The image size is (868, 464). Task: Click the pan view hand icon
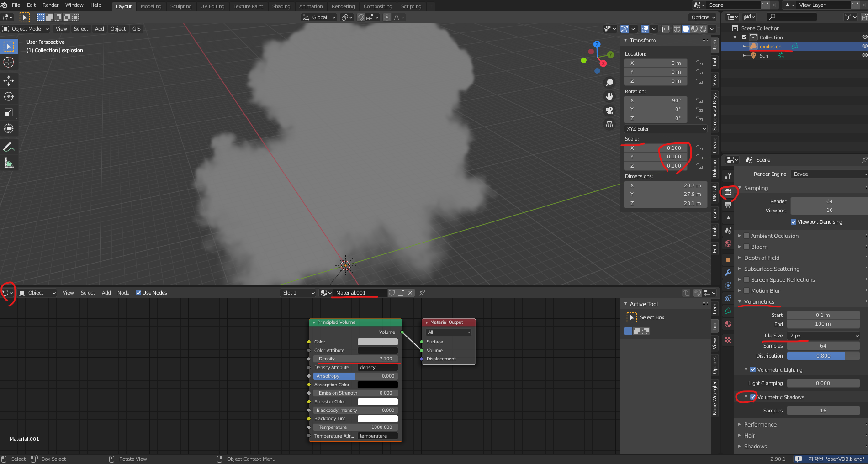(609, 96)
